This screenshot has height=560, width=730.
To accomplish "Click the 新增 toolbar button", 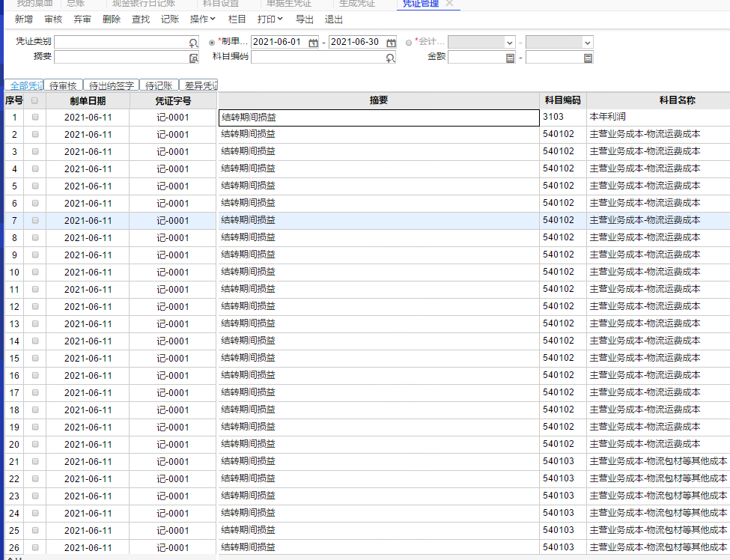I will point(24,19).
